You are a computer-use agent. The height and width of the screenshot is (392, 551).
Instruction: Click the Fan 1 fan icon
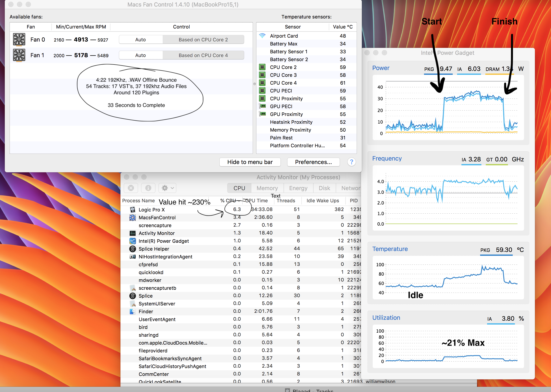[19, 55]
